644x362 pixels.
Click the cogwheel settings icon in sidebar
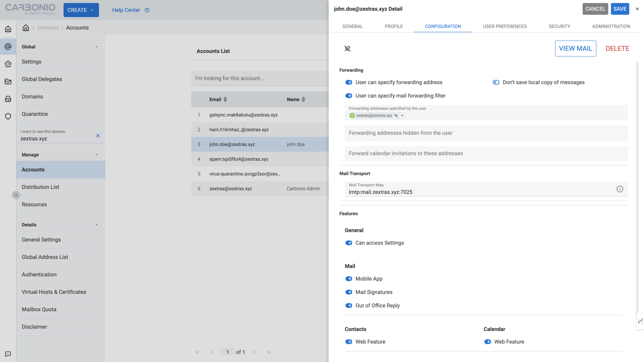click(8, 64)
